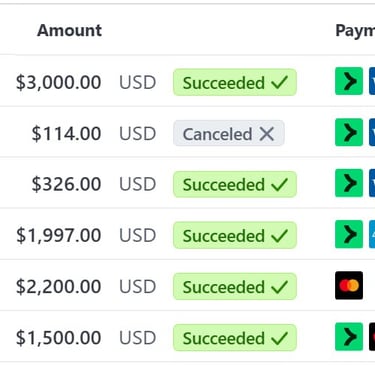Screen dimensions: 375x367
Task: Open the $114.00 payment amount
Action: tap(66, 134)
